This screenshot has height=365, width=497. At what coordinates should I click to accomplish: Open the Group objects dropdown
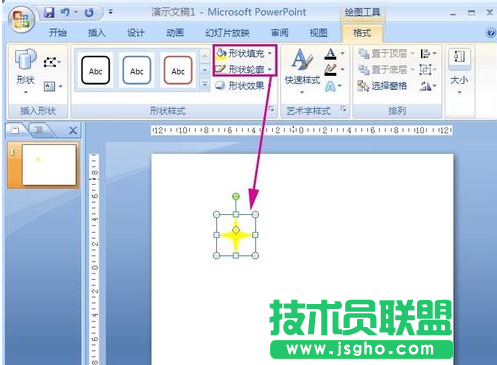(x=428, y=69)
